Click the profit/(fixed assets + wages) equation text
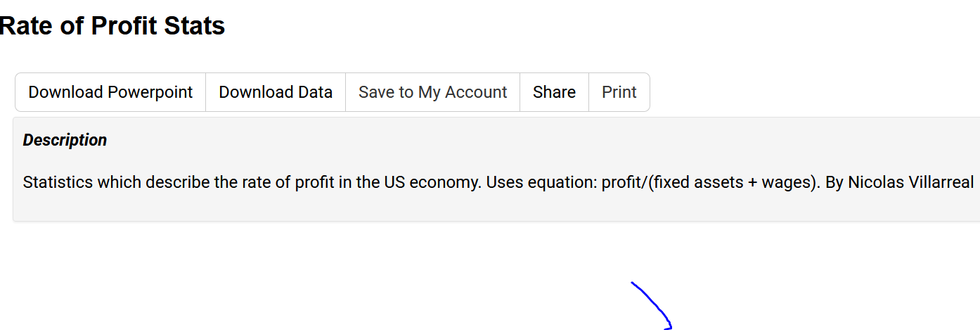The height and width of the screenshot is (330, 980). coord(707,182)
